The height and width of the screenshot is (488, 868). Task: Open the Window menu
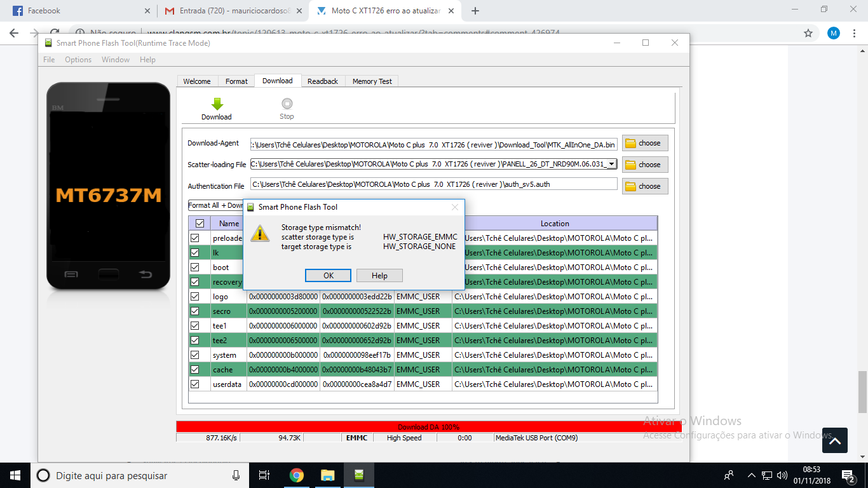[116, 60]
